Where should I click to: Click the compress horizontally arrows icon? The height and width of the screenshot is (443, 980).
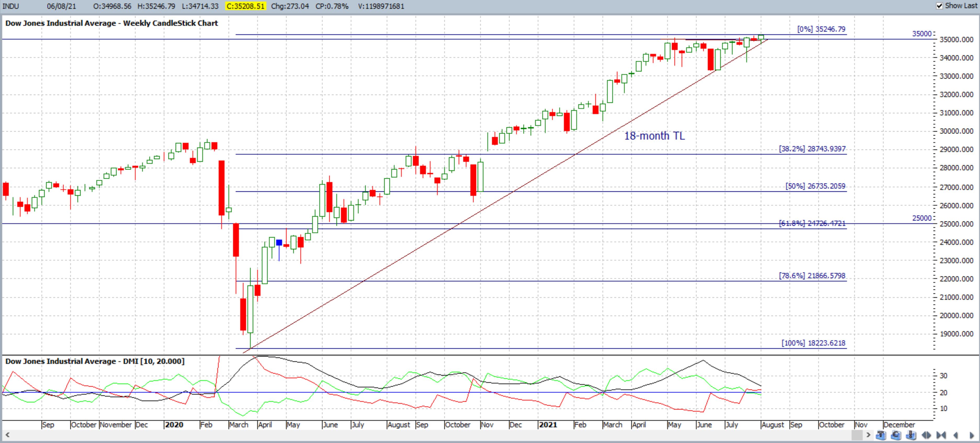(941, 435)
